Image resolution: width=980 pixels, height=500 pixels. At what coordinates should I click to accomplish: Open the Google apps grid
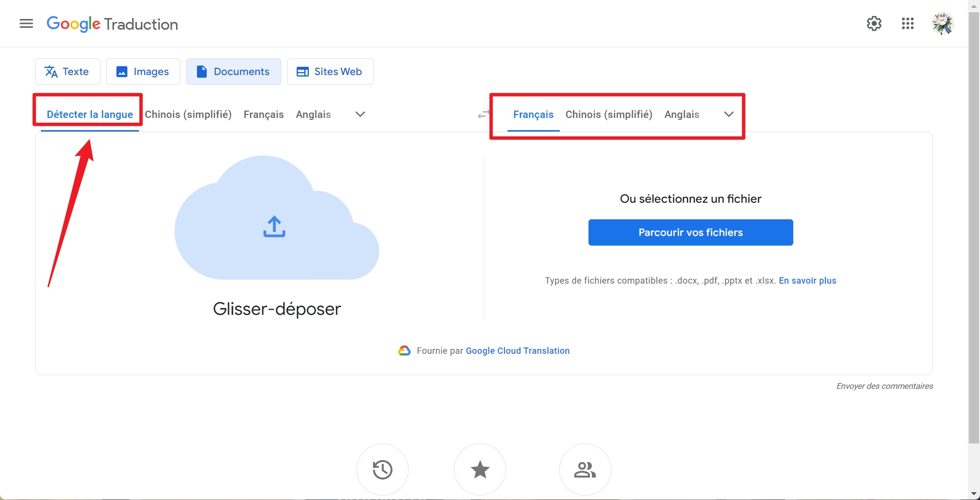click(x=908, y=23)
